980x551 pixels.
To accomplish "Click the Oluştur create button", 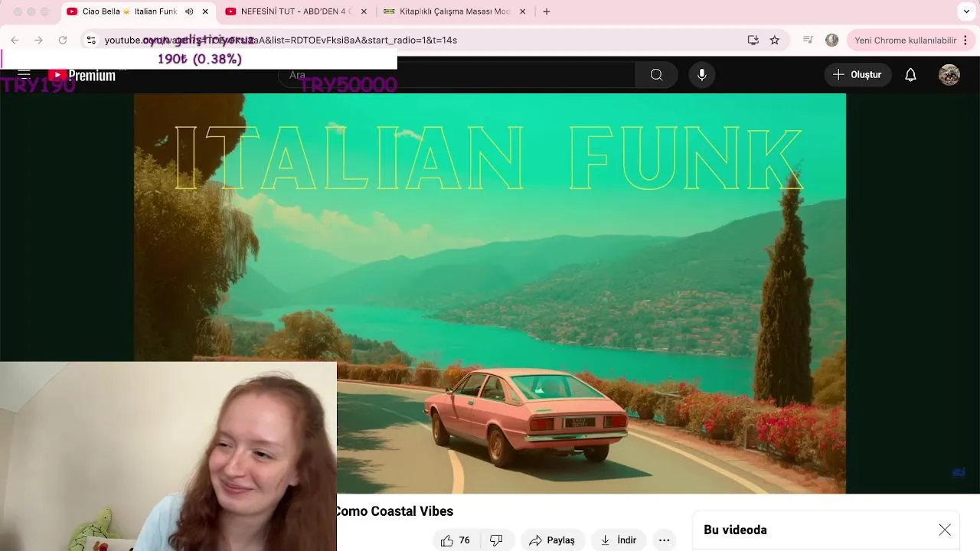I will 857,74.
